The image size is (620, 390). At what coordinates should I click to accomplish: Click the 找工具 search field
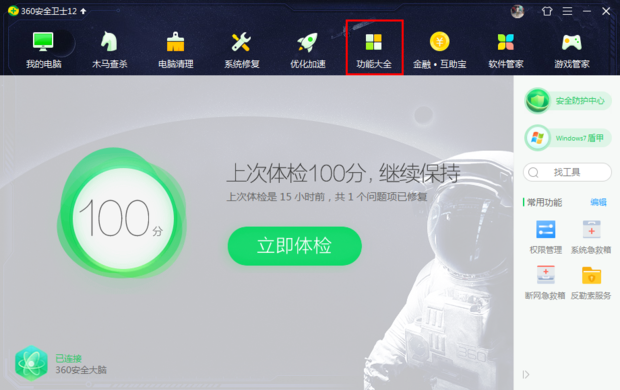(x=567, y=172)
